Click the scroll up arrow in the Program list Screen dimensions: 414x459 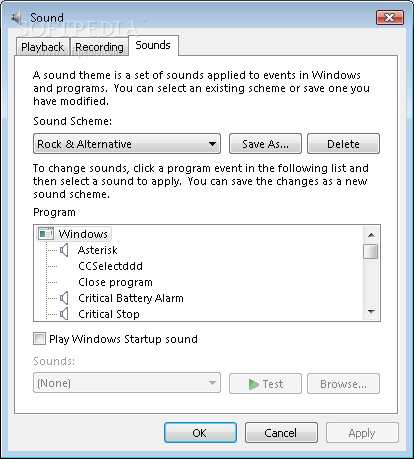tap(371, 235)
